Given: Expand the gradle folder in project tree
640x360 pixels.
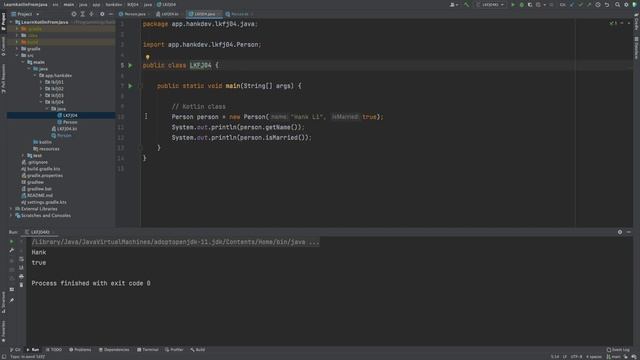Looking at the screenshot, I should pyautogui.click(x=17, y=49).
